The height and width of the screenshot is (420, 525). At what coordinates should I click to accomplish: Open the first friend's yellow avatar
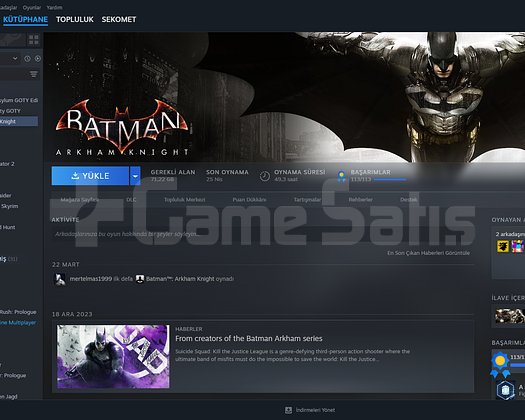click(x=503, y=246)
